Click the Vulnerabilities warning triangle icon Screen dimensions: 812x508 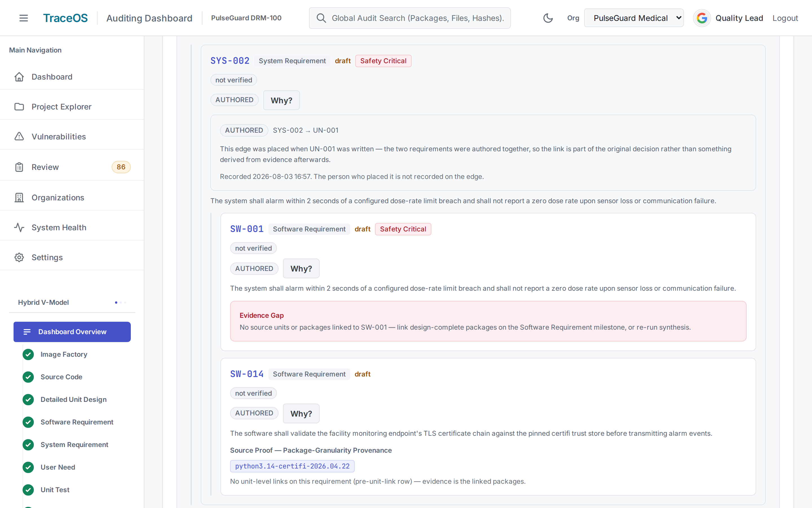[x=19, y=136]
